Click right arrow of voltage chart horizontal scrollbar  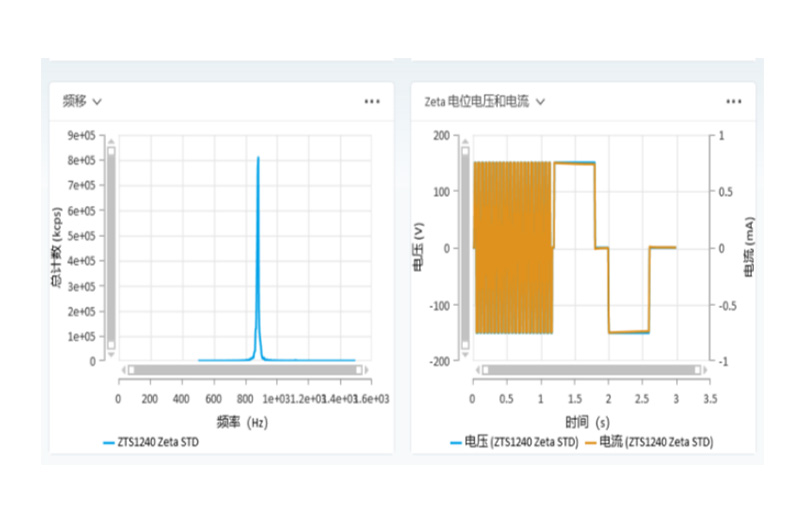706,370
